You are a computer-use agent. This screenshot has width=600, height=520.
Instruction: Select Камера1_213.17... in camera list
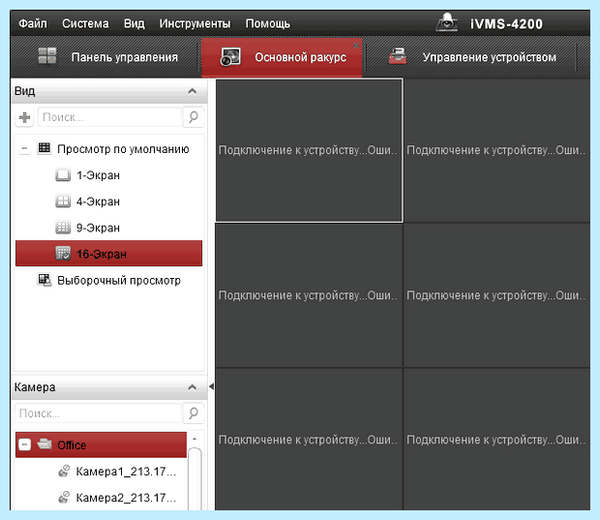click(126, 471)
